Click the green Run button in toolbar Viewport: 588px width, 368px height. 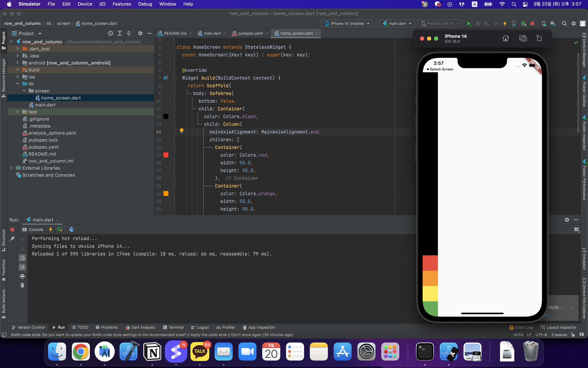(469, 24)
